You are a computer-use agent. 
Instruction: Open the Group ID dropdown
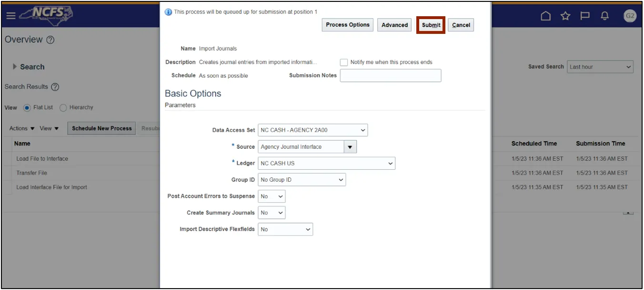tap(302, 180)
